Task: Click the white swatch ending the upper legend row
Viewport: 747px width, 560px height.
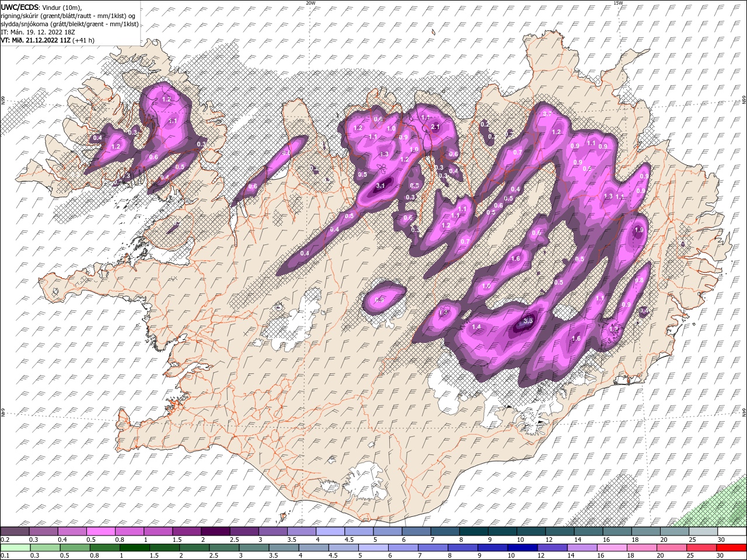Action: [732, 531]
